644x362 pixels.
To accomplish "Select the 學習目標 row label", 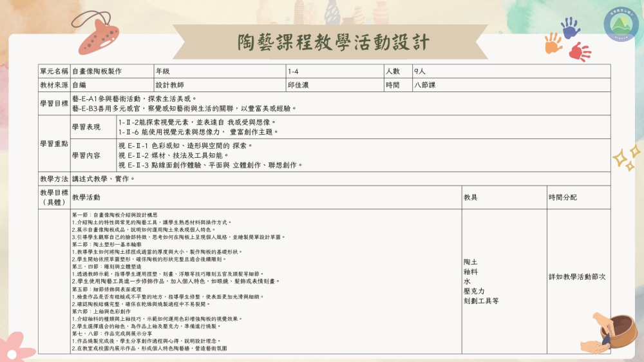I will pyautogui.click(x=54, y=104).
